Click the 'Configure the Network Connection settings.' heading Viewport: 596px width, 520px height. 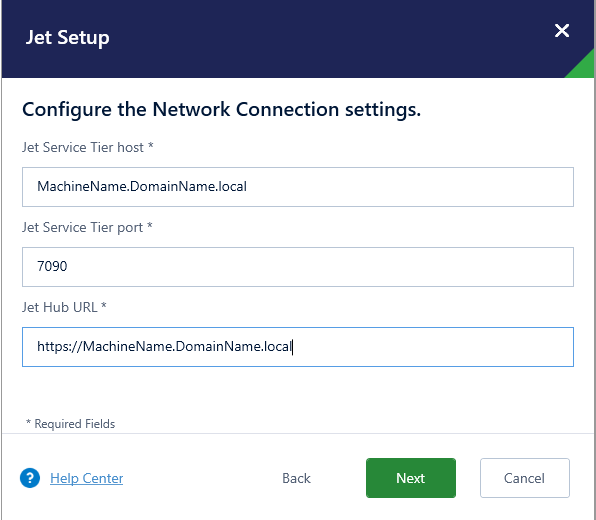222,109
